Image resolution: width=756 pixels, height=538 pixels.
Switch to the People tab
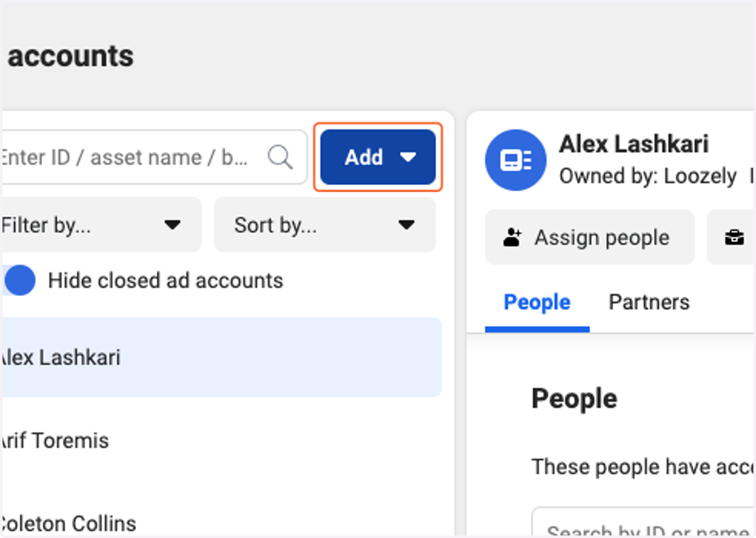pos(537,302)
